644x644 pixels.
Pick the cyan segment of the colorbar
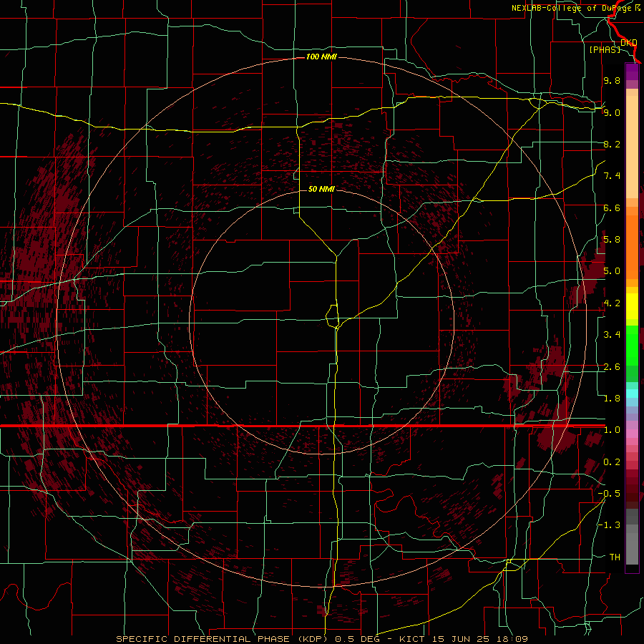click(632, 394)
